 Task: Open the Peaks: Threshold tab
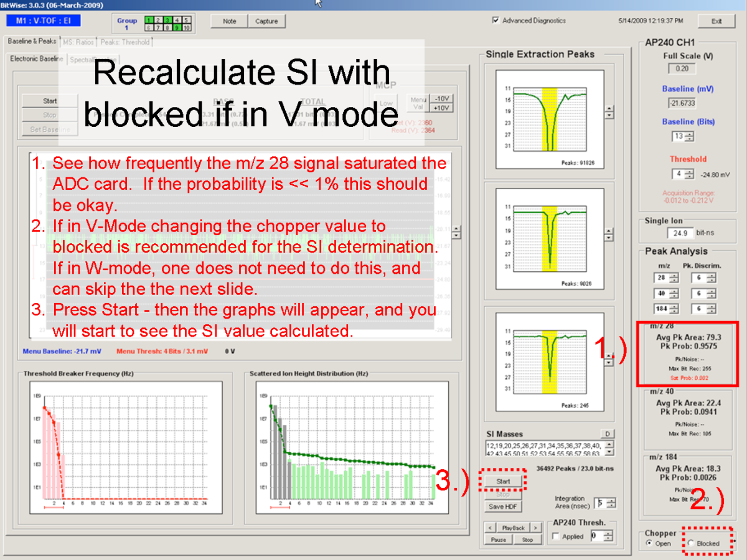[125, 42]
